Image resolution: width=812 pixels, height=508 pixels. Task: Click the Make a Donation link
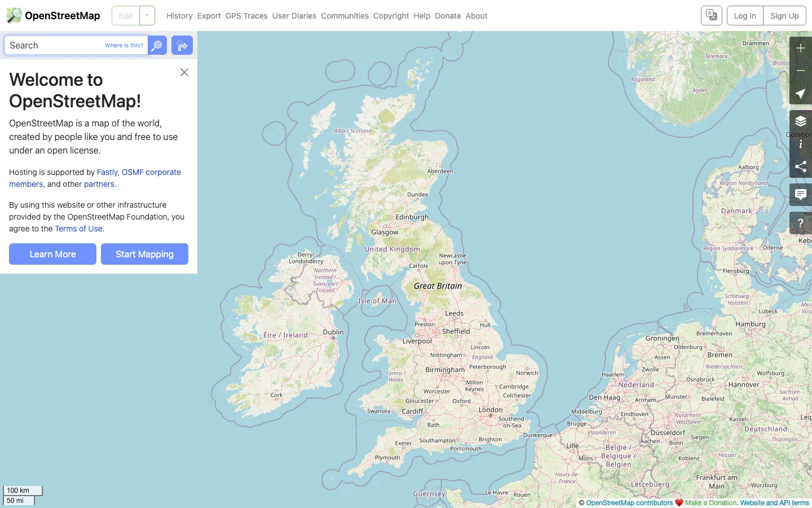pos(710,503)
